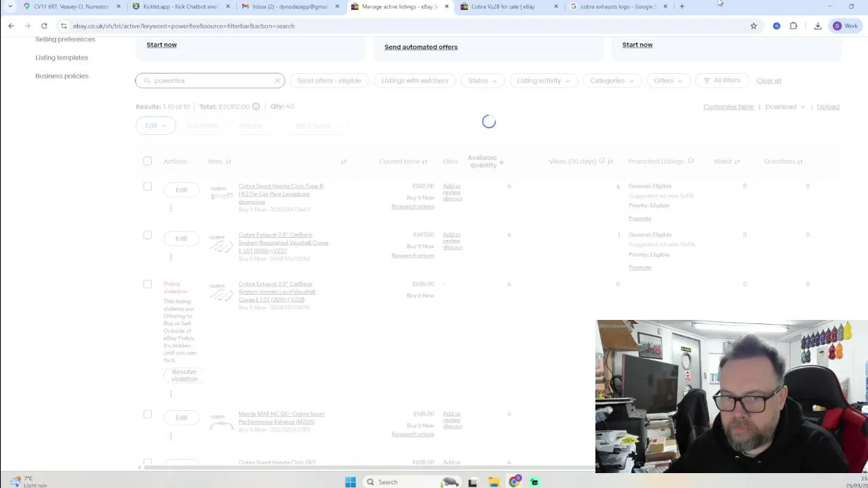Sort by the Current price column arrows
This screenshot has height=488, width=868.
pyautogui.click(x=425, y=161)
